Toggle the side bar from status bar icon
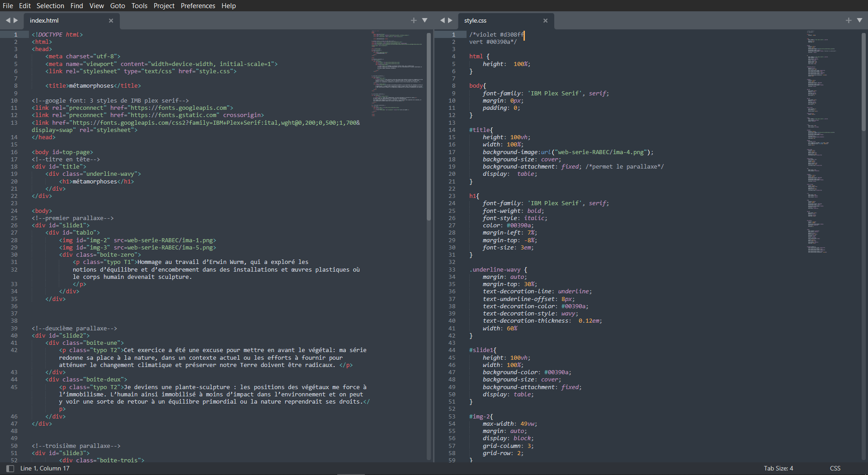 pos(10,468)
